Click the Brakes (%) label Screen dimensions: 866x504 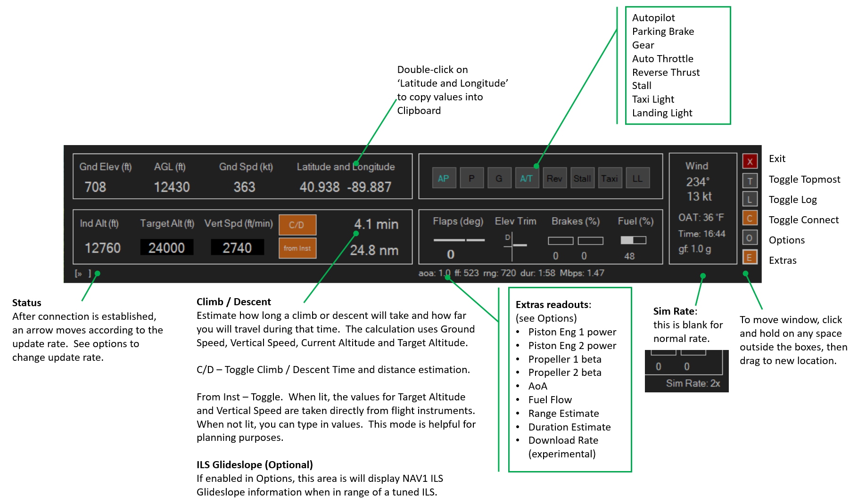click(576, 221)
